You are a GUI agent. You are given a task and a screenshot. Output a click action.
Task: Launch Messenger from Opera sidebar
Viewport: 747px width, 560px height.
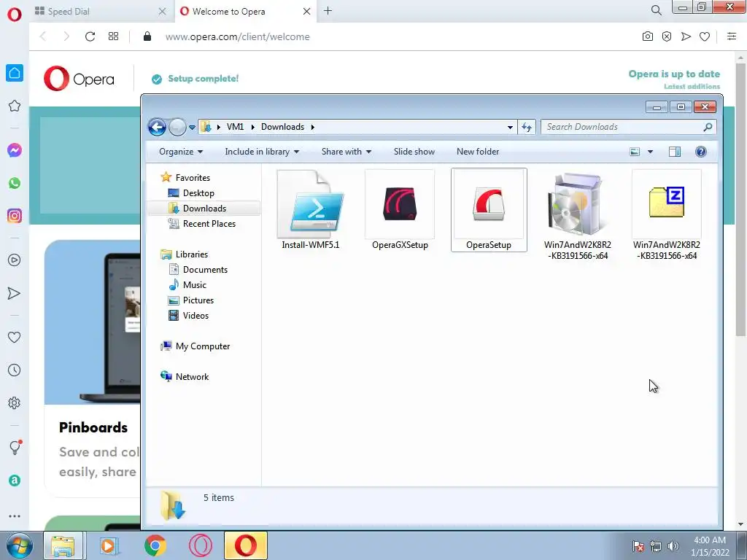click(15, 150)
